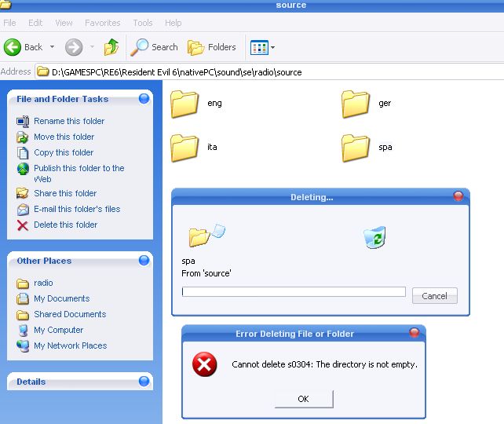The width and height of the screenshot is (504, 424).
Task: Click the My Documents icon
Action: [23, 298]
